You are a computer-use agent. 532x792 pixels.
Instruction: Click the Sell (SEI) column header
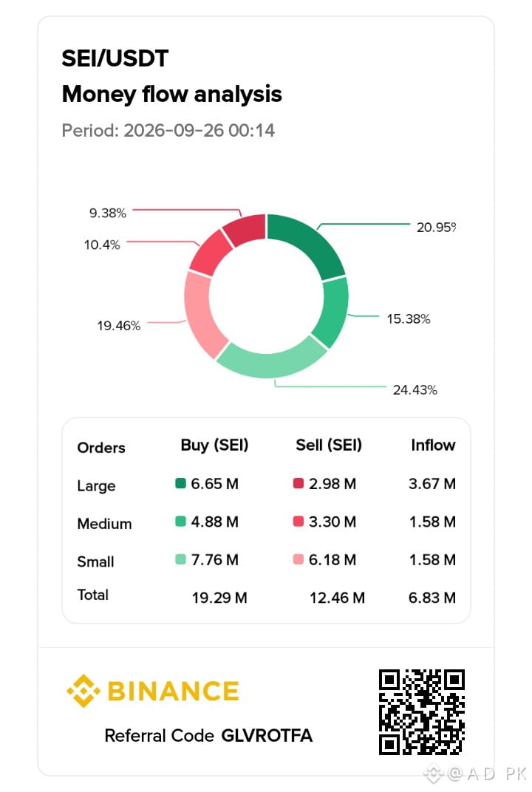[329, 445]
